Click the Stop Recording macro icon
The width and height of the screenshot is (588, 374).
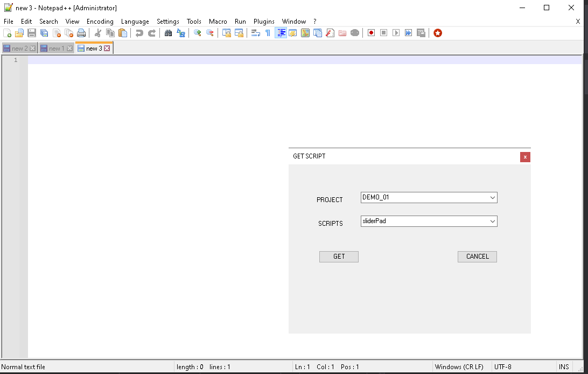coord(383,33)
